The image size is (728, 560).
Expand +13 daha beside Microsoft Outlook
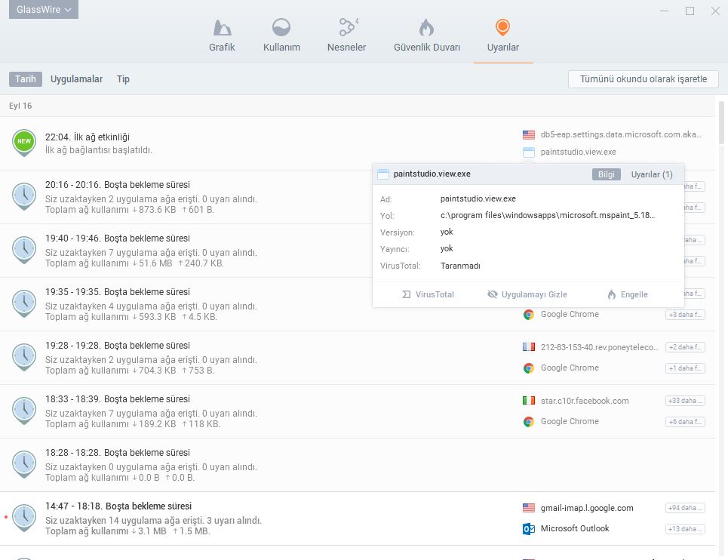[685, 529]
